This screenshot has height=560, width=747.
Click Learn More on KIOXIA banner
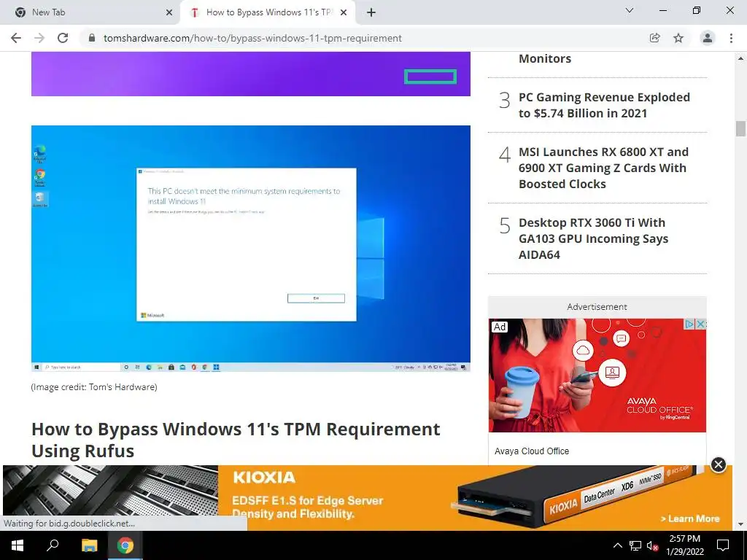690,518
